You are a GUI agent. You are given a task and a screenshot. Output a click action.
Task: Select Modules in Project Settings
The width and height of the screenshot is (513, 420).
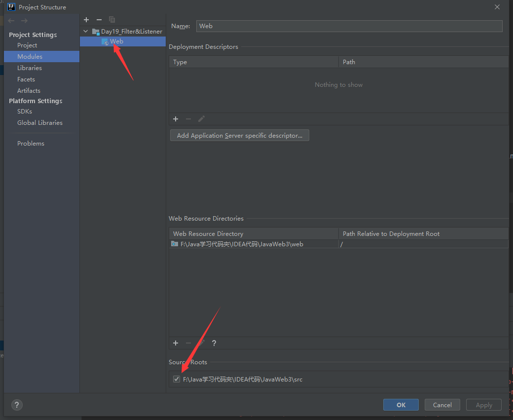tap(41, 57)
